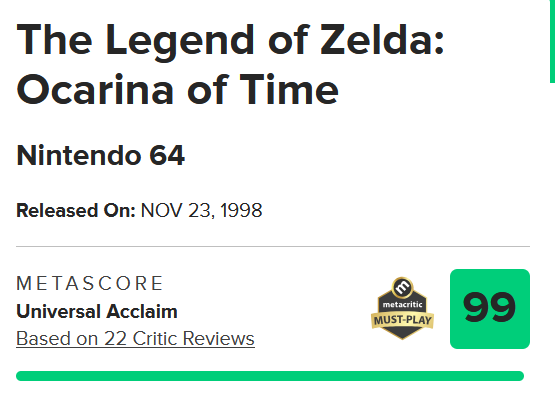Click the circular 'm' logo atop the badge
The image size is (555, 404).
click(402, 287)
